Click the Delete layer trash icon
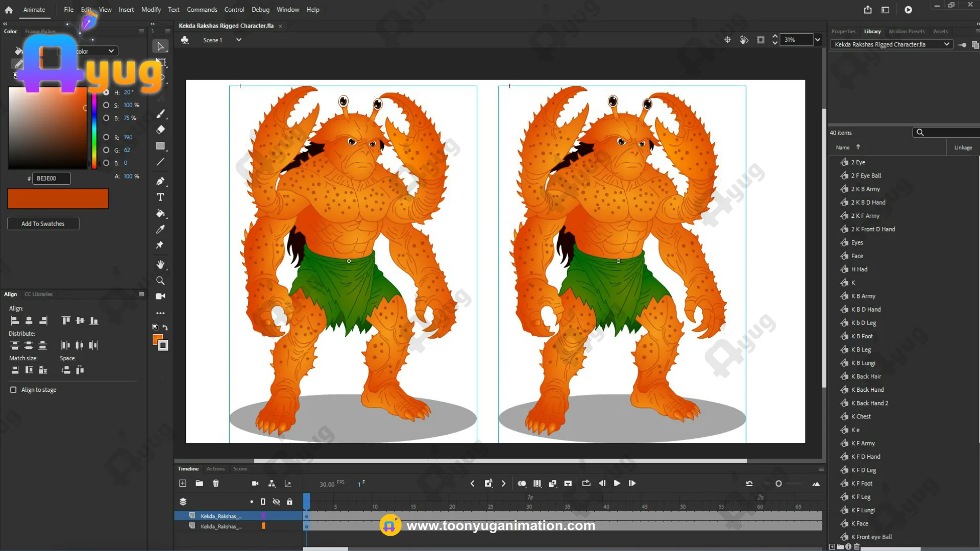The height and width of the screenshot is (551, 980). coord(216,483)
